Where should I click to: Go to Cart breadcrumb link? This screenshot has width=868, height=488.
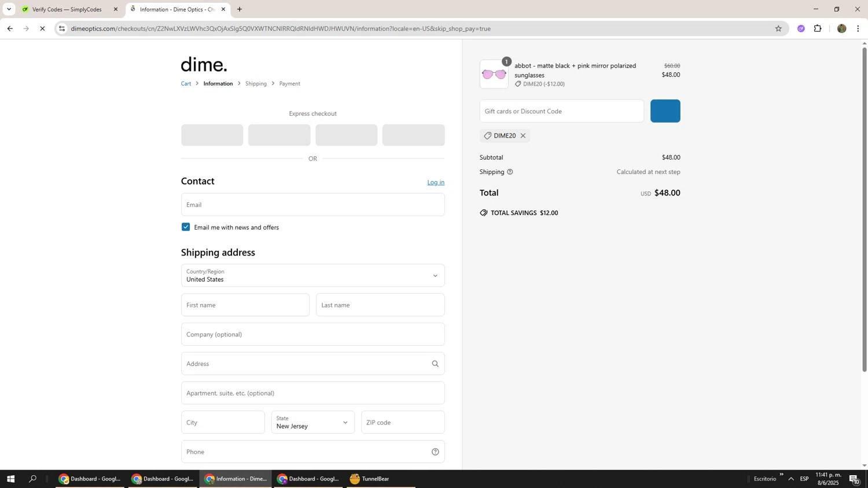186,84
